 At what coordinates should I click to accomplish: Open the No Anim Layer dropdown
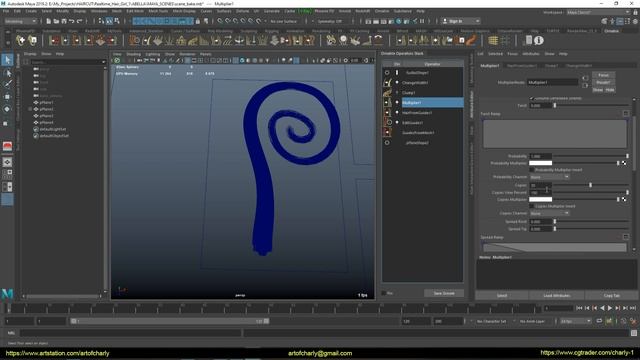[533, 321]
